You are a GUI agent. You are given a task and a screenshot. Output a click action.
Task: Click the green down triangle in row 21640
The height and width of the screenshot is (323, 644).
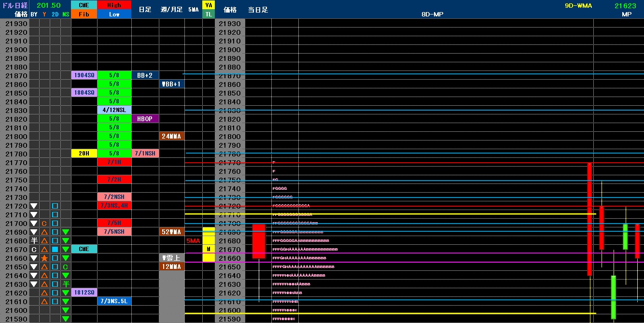click(66, 276)
